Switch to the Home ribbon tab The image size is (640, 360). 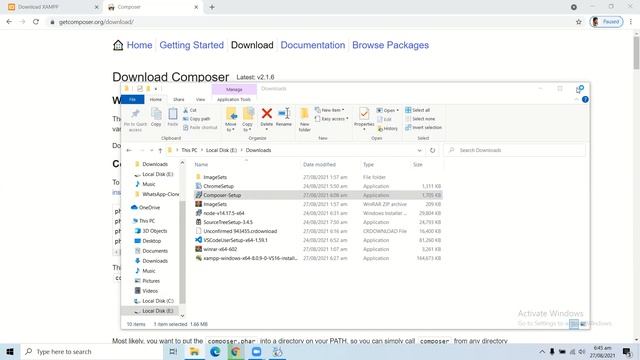click(156, 99)
